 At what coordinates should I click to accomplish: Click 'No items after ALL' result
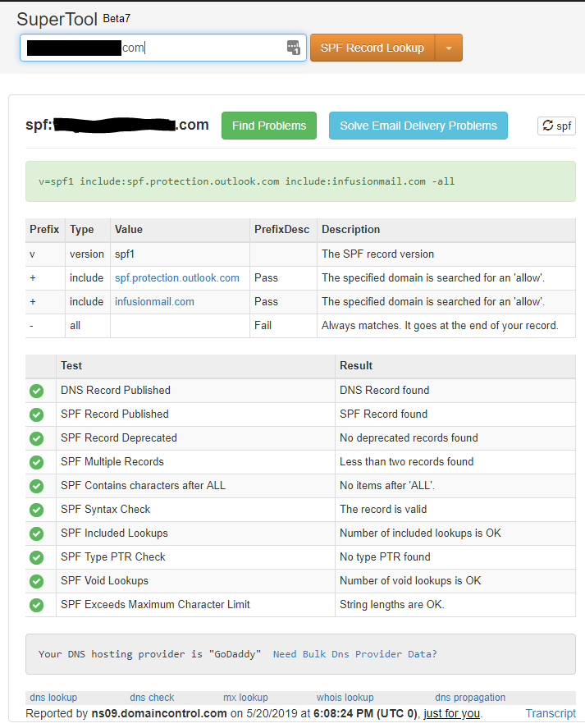coord(387,485)
